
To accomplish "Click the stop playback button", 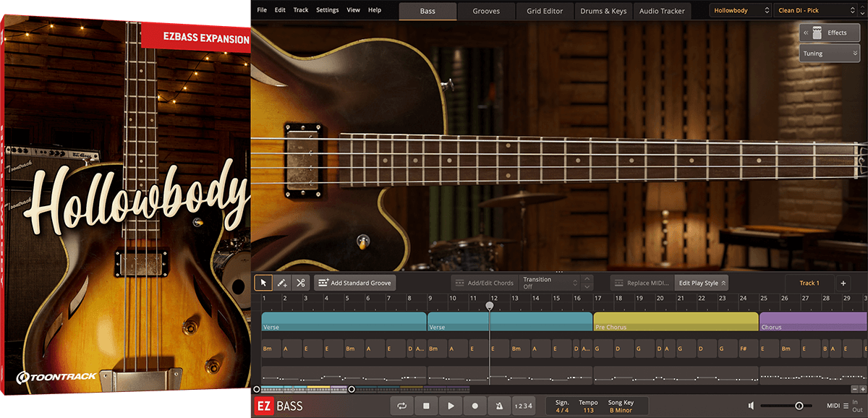I will pyautogui.click(x=426, y=406).
